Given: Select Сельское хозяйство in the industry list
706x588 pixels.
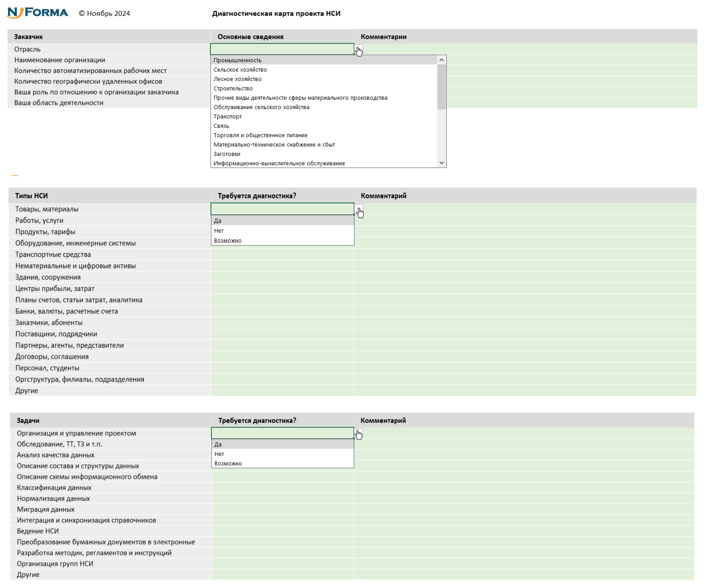Looking at the screenshot, I should click(324, 70).
